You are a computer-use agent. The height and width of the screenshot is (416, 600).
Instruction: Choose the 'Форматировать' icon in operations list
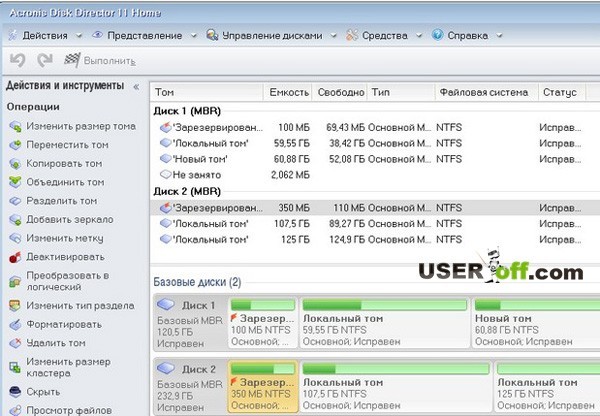(x=15, y=324)
